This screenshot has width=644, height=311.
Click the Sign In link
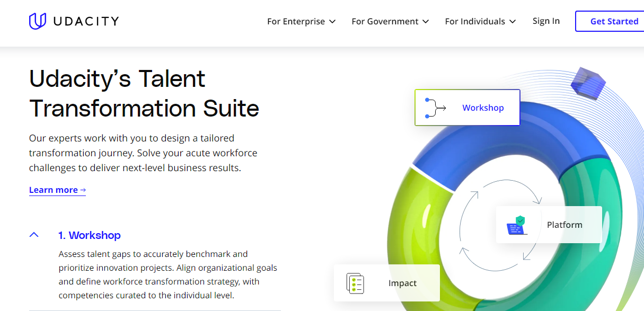point(546,21)
